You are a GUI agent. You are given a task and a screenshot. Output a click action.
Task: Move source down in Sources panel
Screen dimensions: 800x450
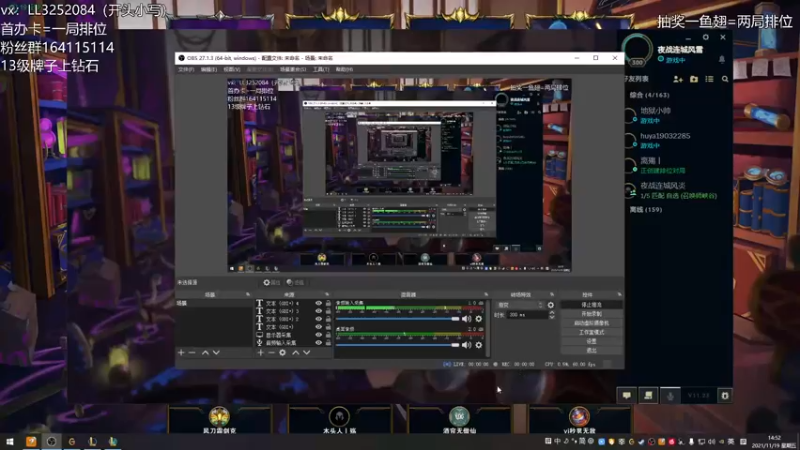(307, 353)
